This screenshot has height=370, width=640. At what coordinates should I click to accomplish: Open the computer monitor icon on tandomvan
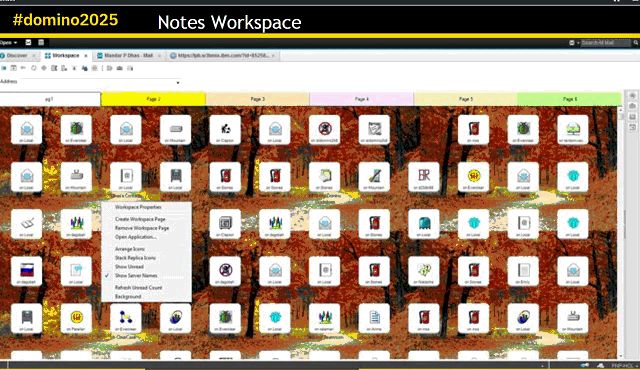click(573, 130)
